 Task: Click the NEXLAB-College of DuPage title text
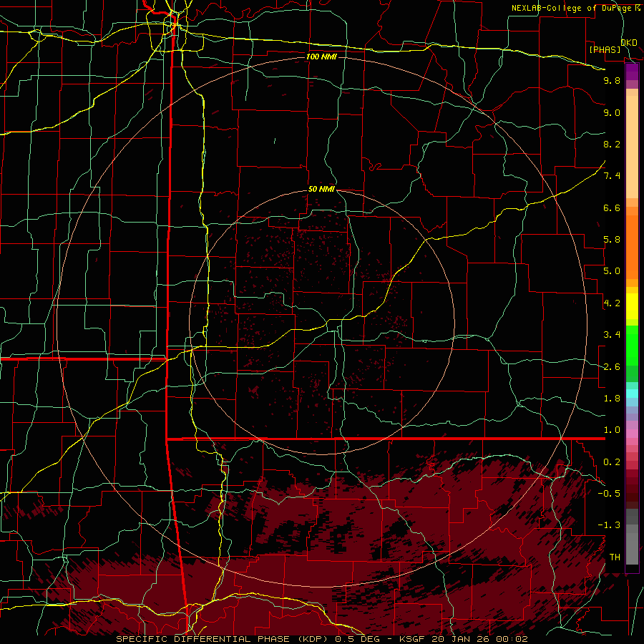coord(572,8)
